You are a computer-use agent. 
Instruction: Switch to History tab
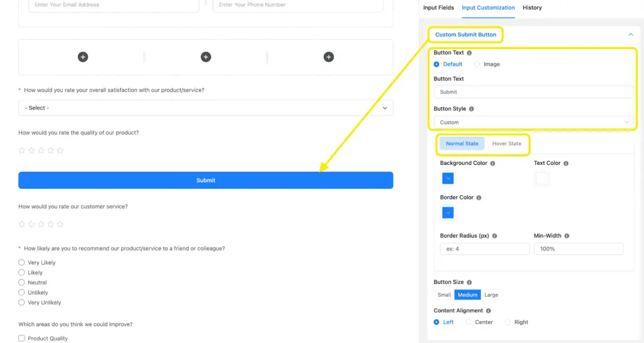[x=532, y=8]
